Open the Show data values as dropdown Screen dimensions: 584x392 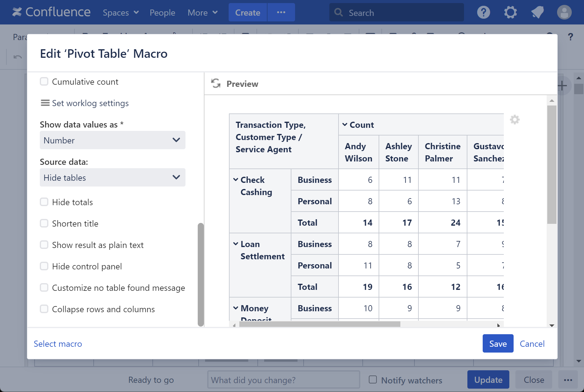pos(112,140)
